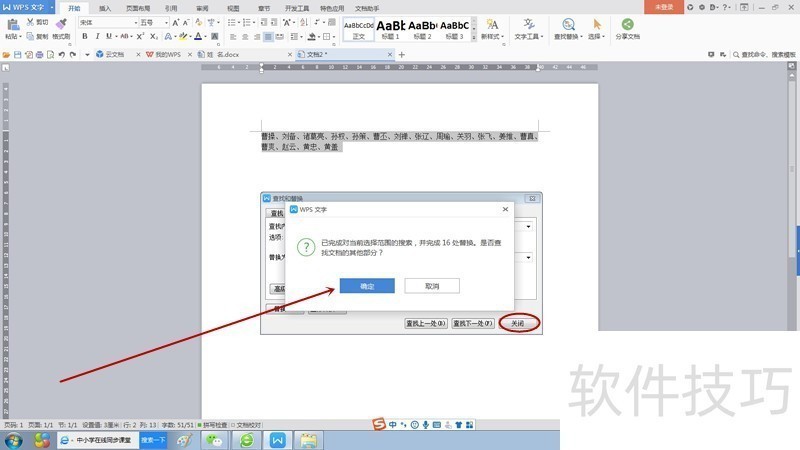This screenshot has width=800, height=450.
Task: Open paragraph shading fill color
Action: click(312, 37)
